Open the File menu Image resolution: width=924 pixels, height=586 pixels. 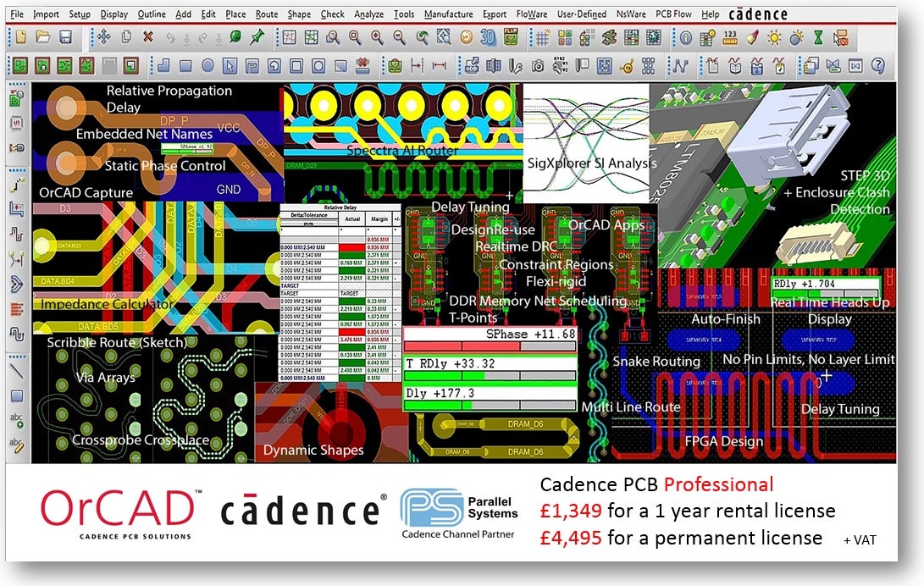click(x=17, y=14)
